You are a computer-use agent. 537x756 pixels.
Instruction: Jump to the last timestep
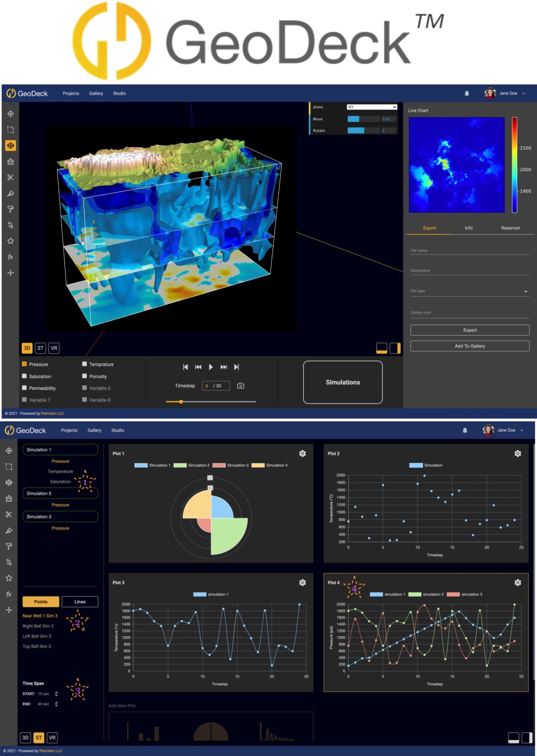[236, 367]
